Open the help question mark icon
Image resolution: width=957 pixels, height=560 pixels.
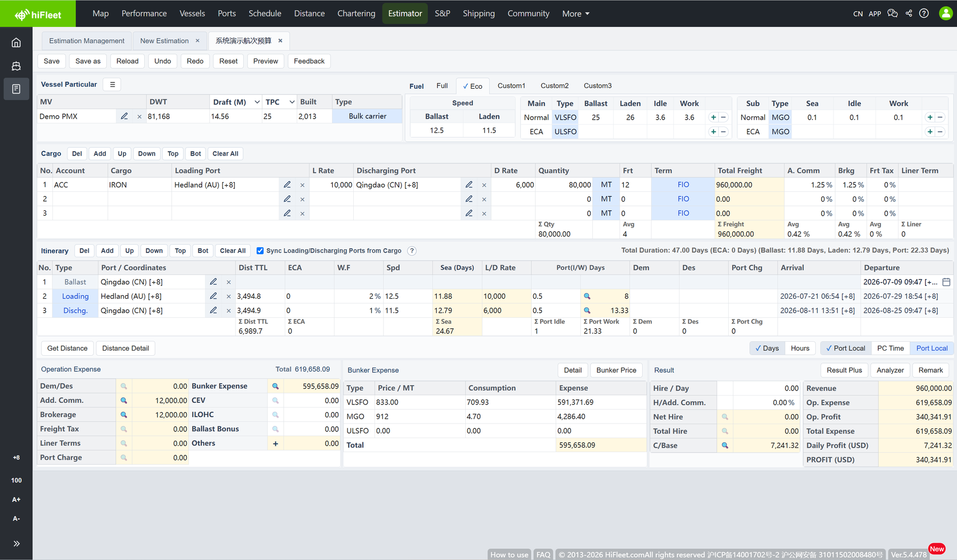[924, 13]
